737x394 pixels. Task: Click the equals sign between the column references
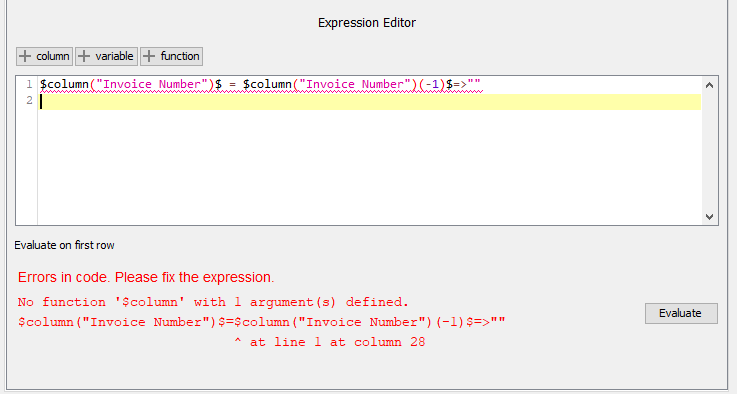[x=232, y=85]
